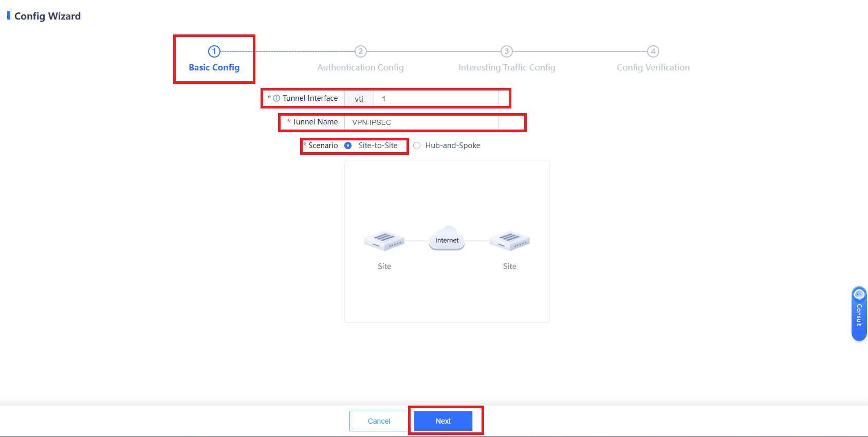The height and width of the screenshot is (437, 868).
Task: Click the step 1 circle icon
Action: [214, 51]
